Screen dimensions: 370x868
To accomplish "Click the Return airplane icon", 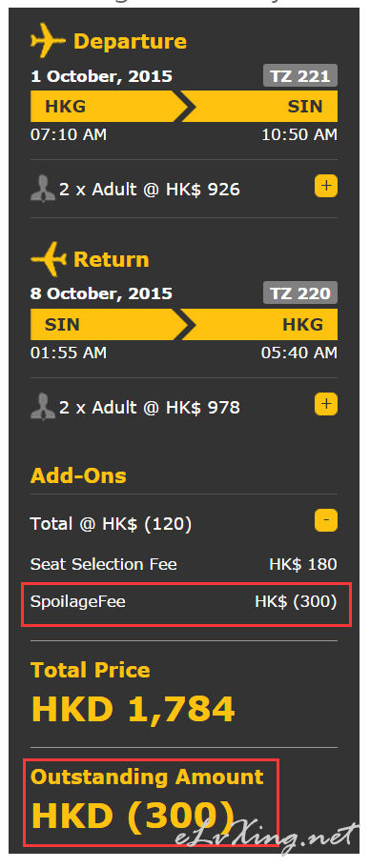I will tap(49, 258).
